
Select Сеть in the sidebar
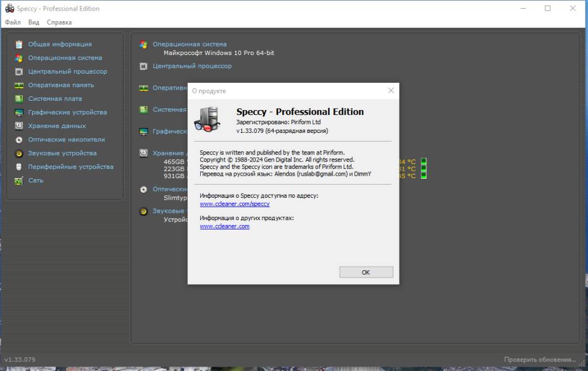[36, 180]
